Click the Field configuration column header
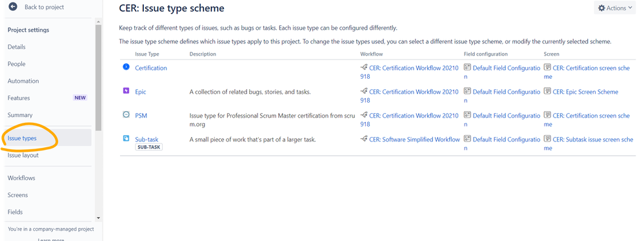644x241 pixels. pyautogui.click(x=485, y=54)
